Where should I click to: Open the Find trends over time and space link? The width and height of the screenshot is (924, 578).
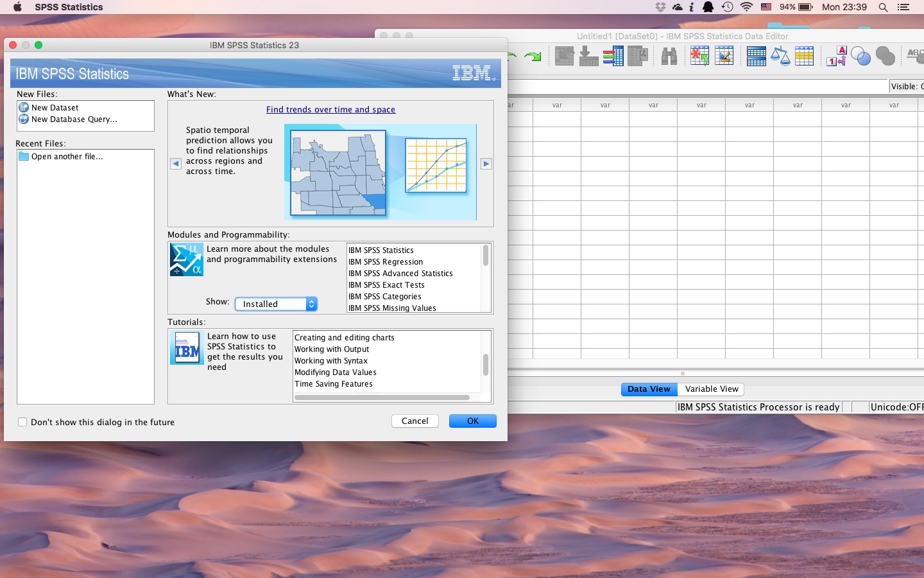pyautogui.click(x=331, y=110)
